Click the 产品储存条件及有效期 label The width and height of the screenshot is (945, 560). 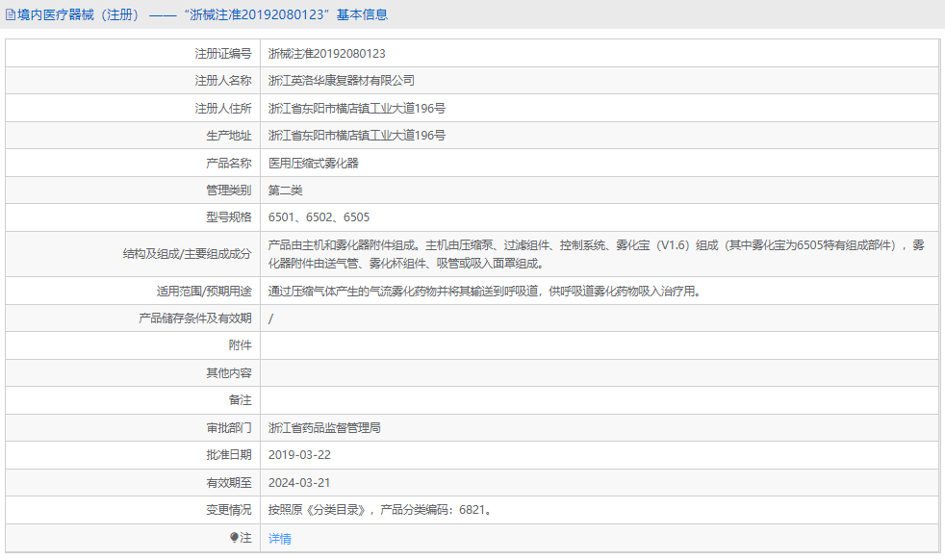tap(194, 318)
